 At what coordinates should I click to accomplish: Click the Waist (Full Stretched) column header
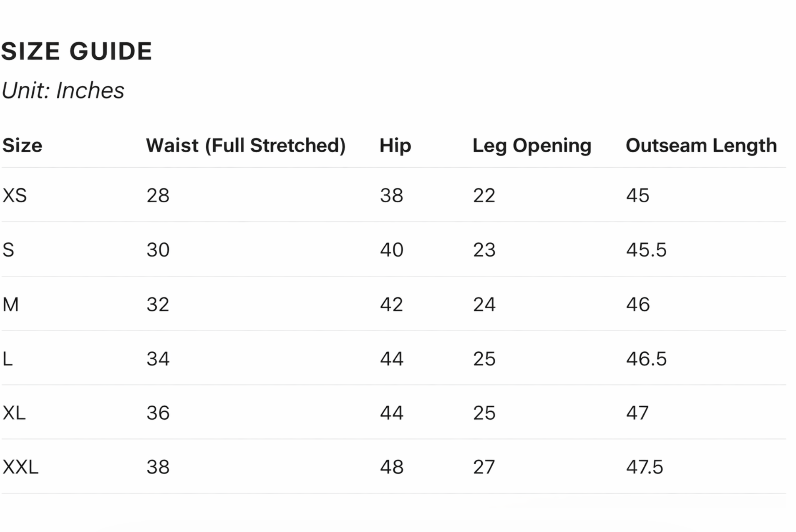pyautogui.click(x=246, y=146)
